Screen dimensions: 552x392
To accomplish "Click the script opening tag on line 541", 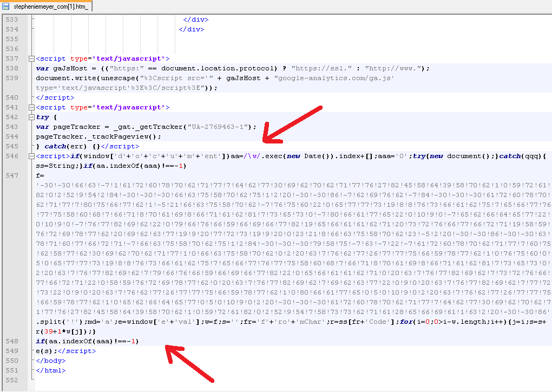I will [x=103, y=107].
